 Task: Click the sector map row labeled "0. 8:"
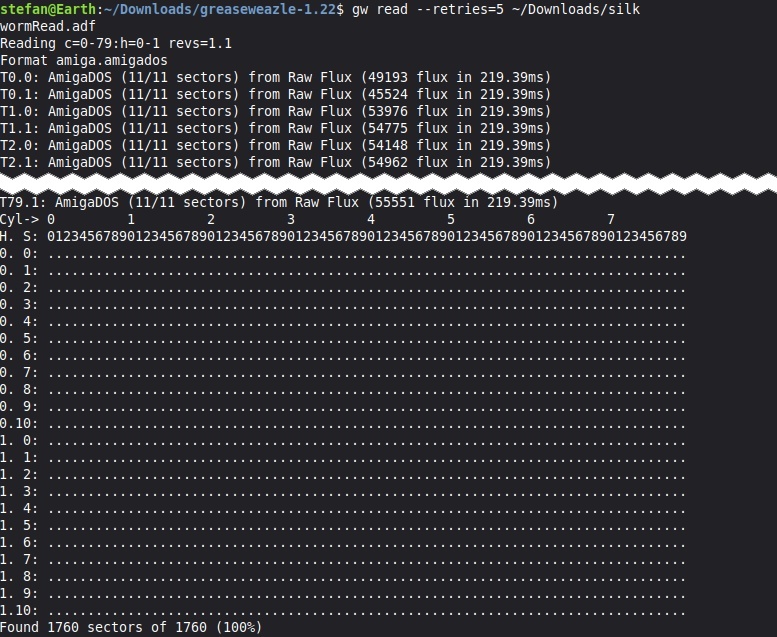(x=343, y=390)
